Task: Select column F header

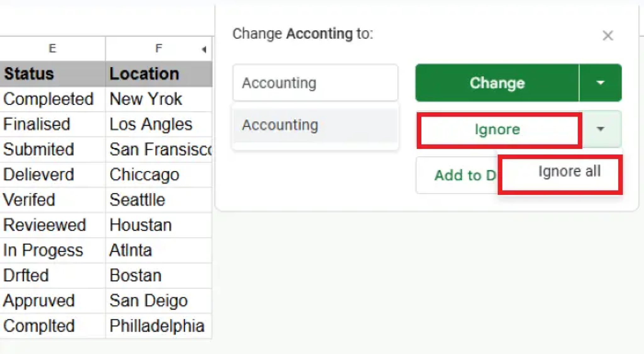Action: click(158, 48)
